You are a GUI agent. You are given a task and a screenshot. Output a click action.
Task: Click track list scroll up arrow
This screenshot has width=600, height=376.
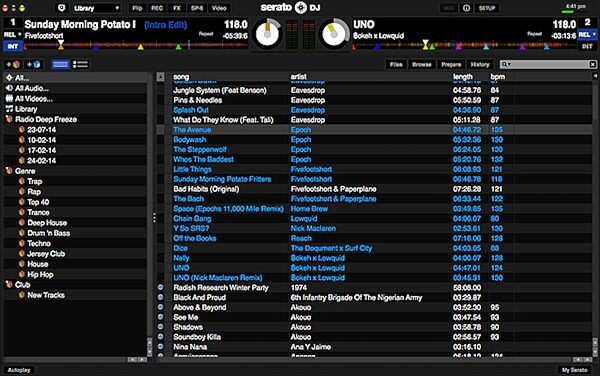595,341
